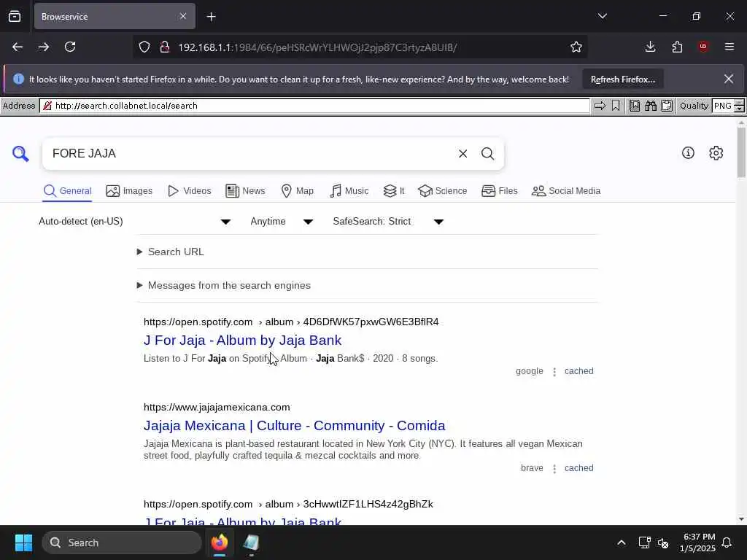Open Firefox extensions puzzle icon
Image resolution: width=747 pixels, height=560 pixels.
click(677, 47)
